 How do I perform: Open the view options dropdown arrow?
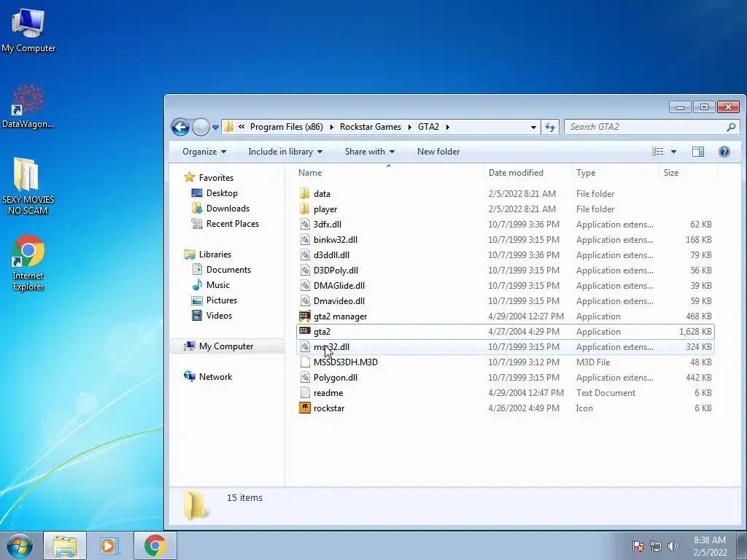tap(673, 152)
